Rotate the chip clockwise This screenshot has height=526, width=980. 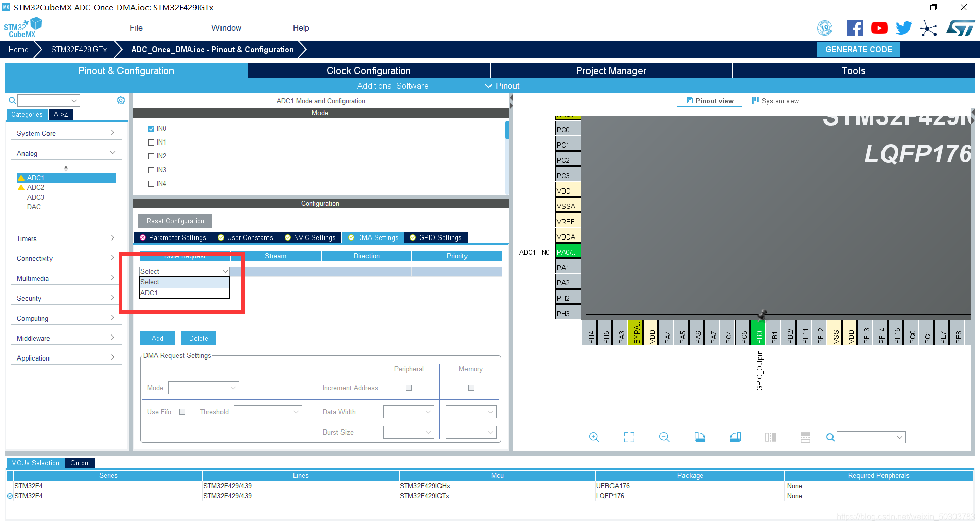pos(700,437)
